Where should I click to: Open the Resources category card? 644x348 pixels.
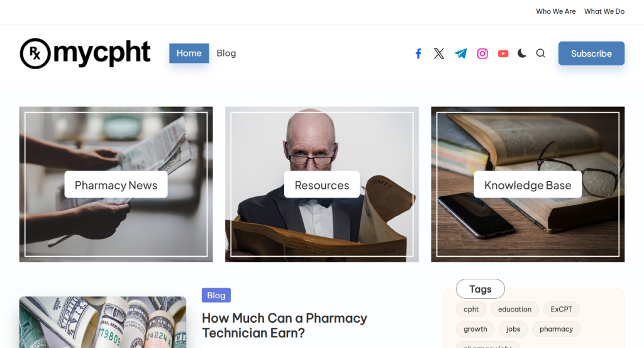pyautogui.click(x=322, y=184)
